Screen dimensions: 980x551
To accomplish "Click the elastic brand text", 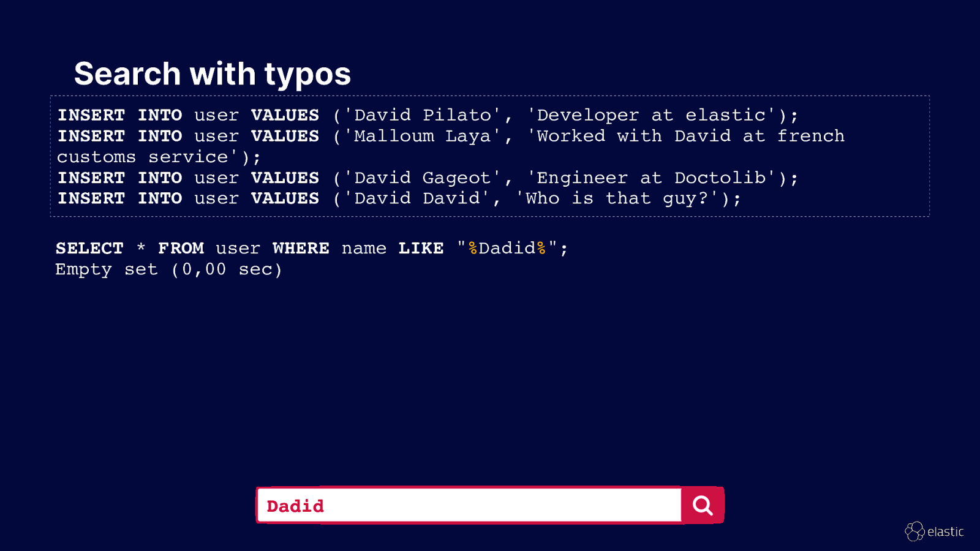I will [946, 532].
